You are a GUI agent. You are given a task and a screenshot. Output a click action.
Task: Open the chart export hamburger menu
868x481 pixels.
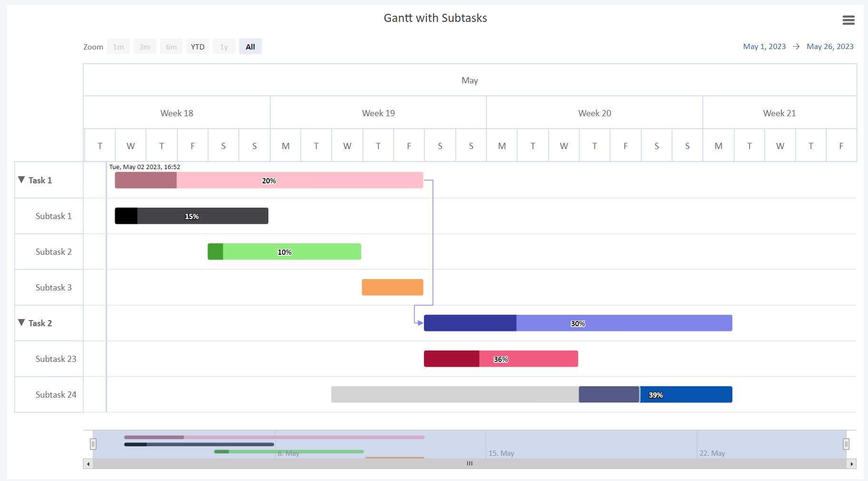point(848,20)
